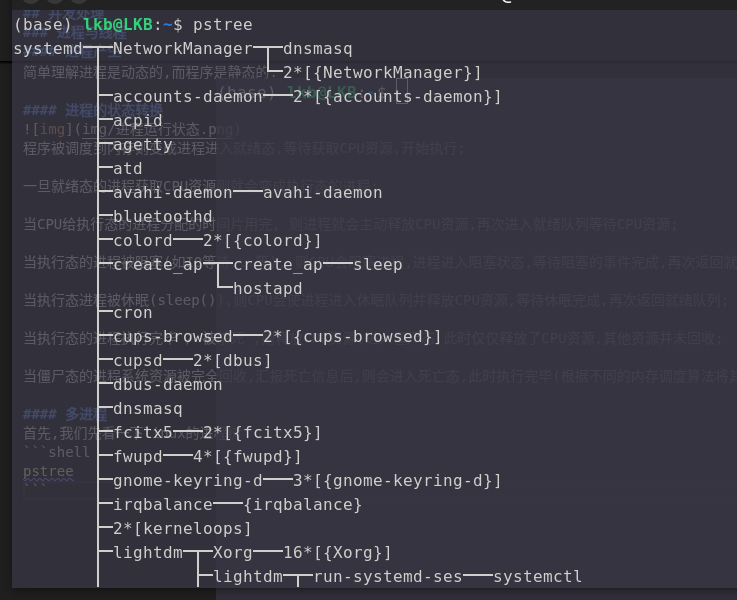Click the cron process line

tap(133, 313)
